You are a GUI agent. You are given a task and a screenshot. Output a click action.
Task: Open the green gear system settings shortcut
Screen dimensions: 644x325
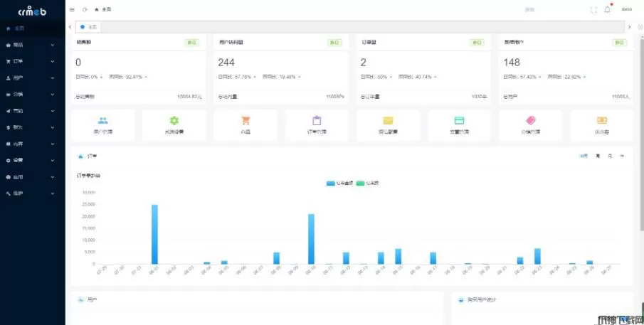(x=174, y=126)
